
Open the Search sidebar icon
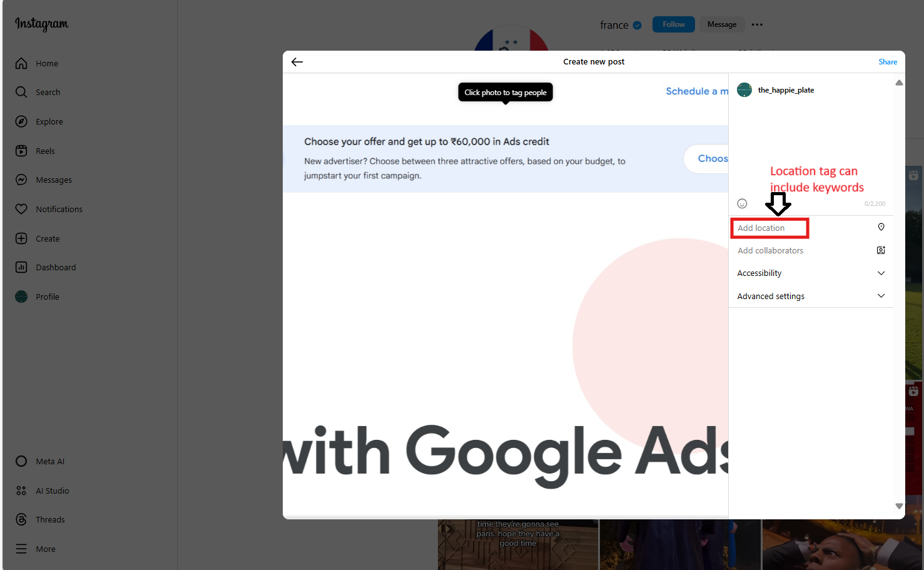click(x=21, y=92)
